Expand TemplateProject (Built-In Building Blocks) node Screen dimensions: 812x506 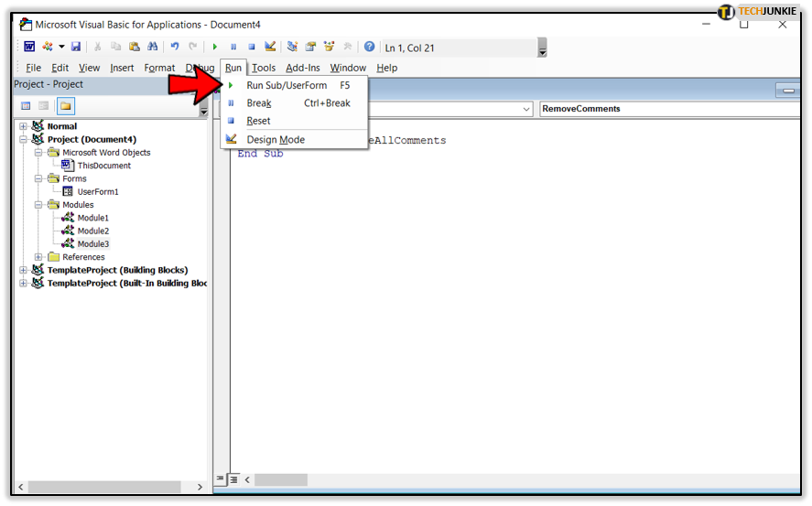23,283
